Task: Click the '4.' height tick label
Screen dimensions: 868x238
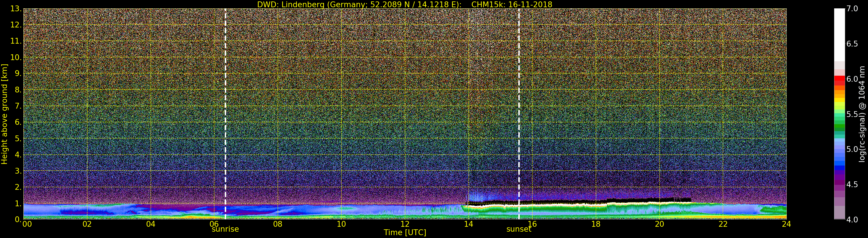Action: (18, 155)
